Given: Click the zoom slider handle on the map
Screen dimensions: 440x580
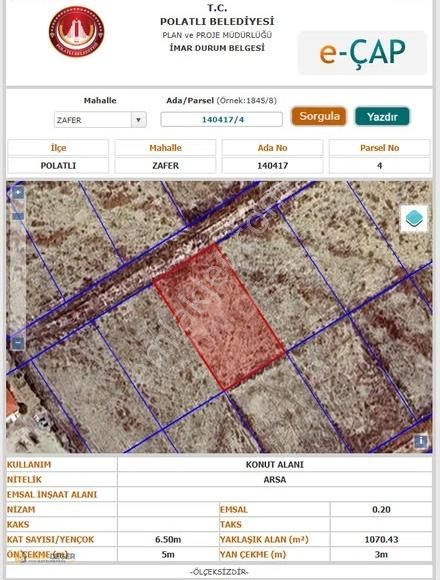Looking at the screenshot, I should [x=18, y=215].
